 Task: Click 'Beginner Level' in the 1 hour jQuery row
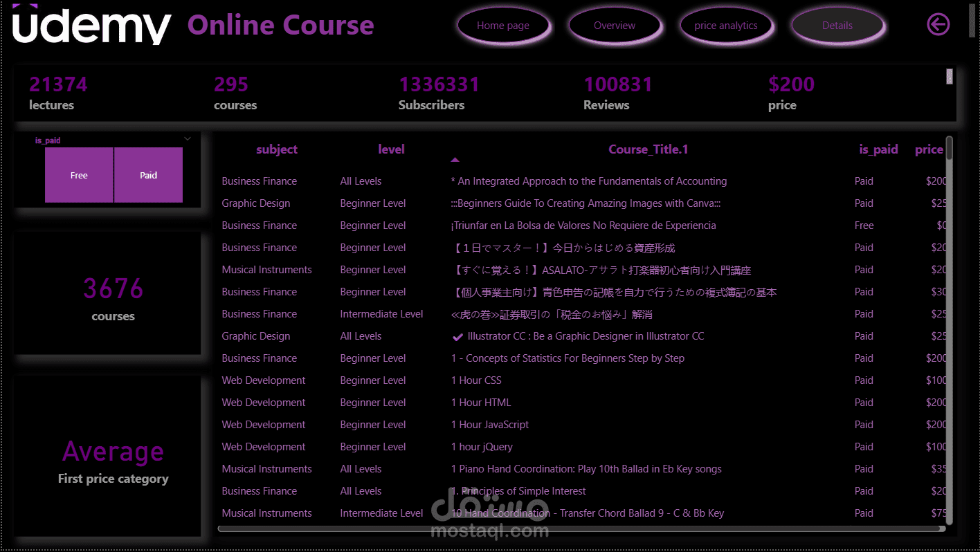tap(373, 447)
